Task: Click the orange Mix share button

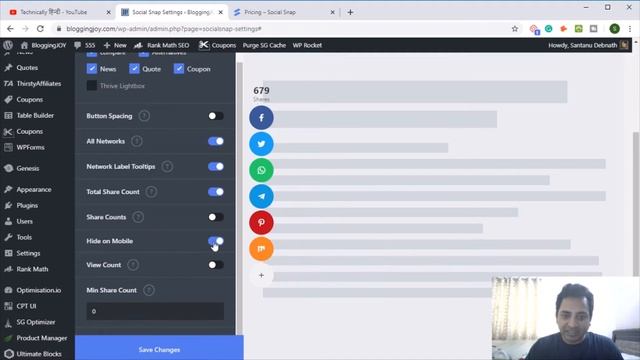Action: [x=261, y=249]
